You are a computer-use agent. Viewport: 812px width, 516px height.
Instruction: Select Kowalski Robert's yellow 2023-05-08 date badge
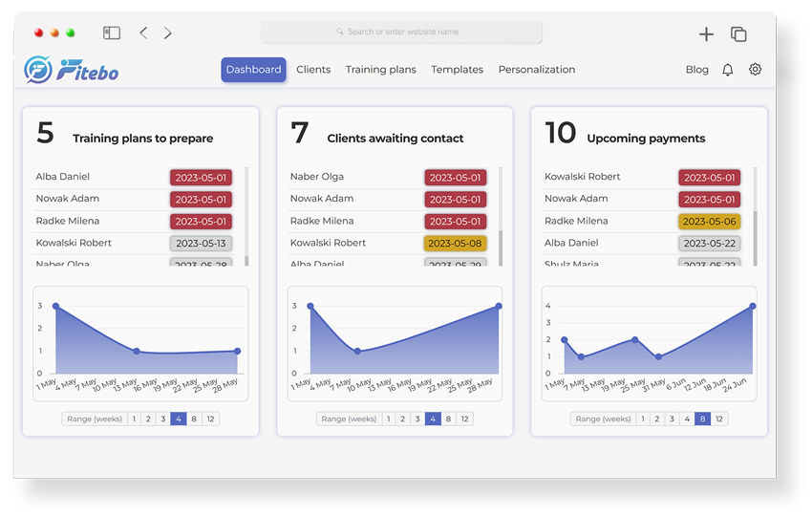click(x=455, y=244)
